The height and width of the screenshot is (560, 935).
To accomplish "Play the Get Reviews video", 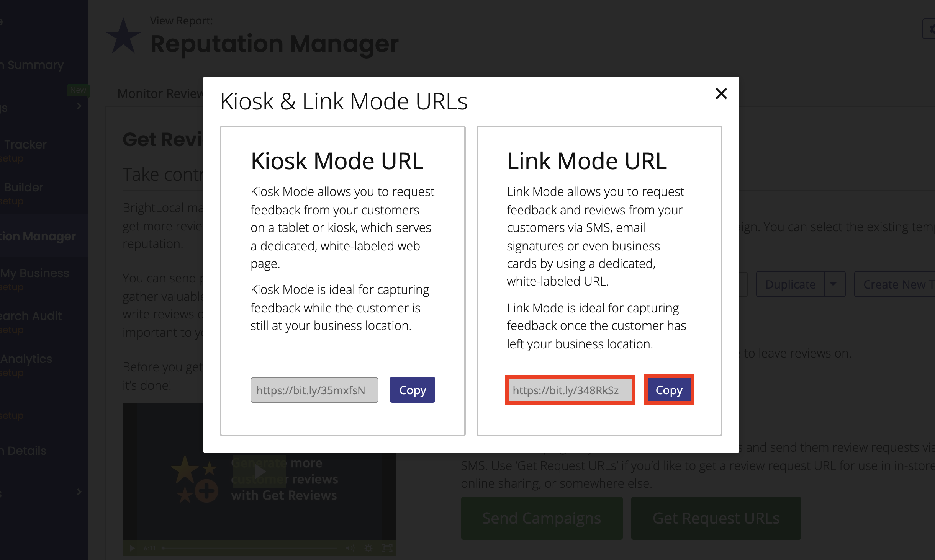I will 260,472.
